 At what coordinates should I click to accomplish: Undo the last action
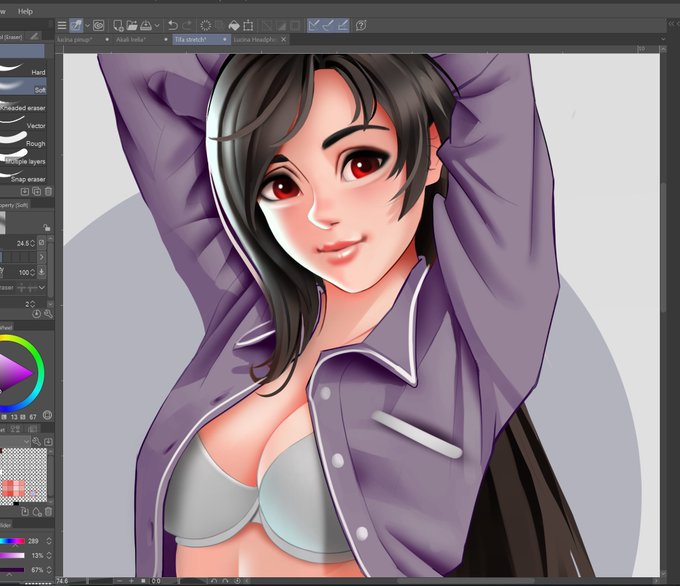173,26
